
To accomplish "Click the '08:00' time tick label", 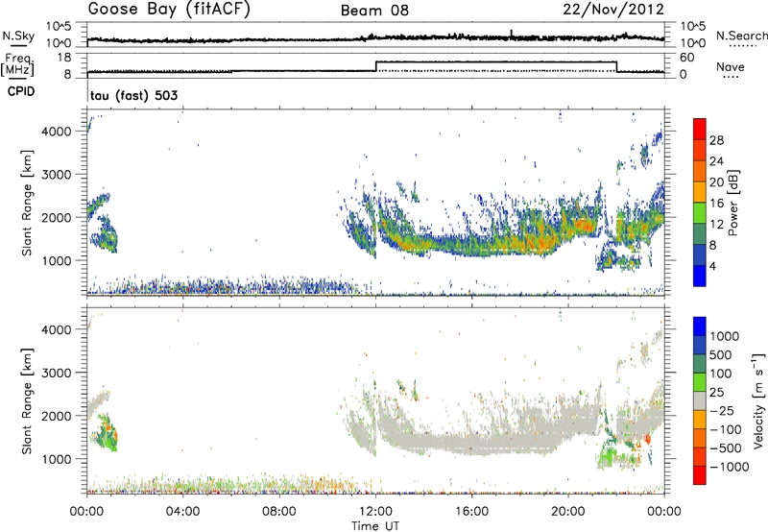I will 278,512.
